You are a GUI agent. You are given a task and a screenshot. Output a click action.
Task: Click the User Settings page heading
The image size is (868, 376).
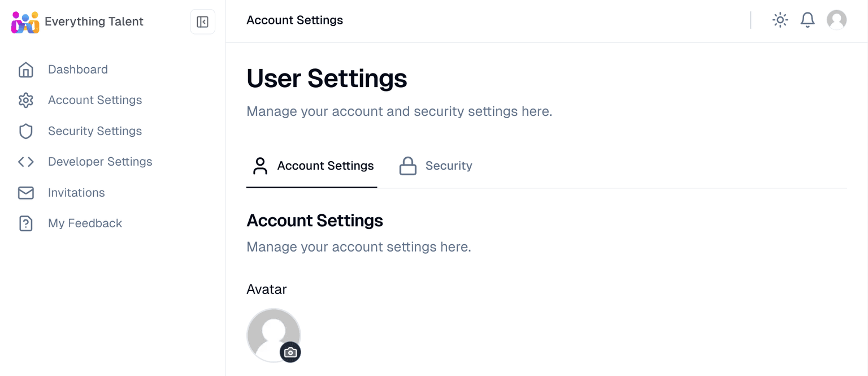pyautogui.click(x=327, y=78)
